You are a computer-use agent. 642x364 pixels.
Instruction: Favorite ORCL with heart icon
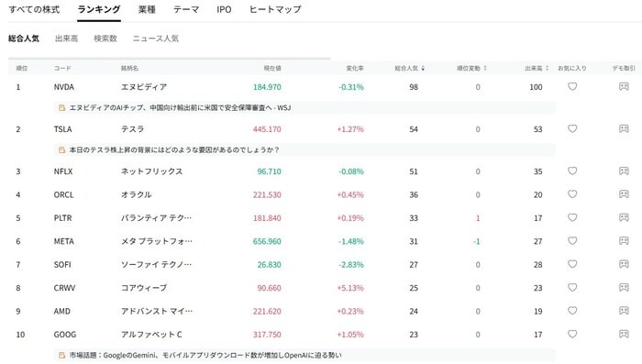pos(572,194)
